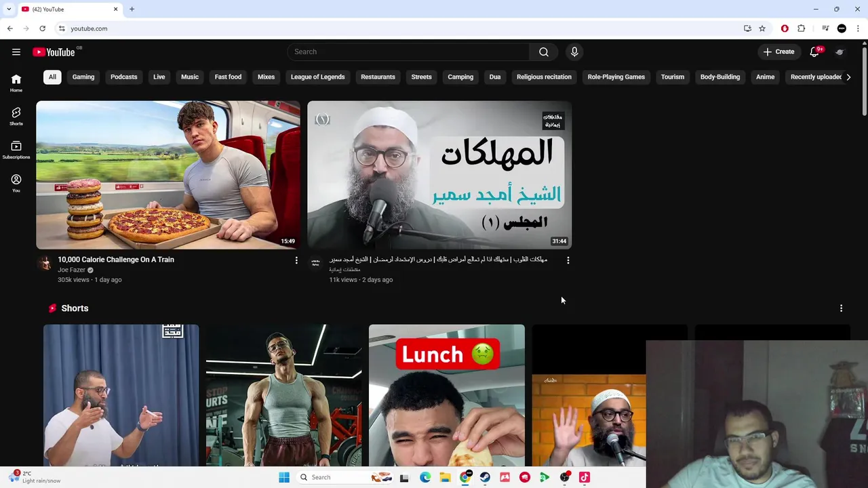Open options for the Arabic lecture video
Viewport: 868px width, 488px height.
[568, 260]
